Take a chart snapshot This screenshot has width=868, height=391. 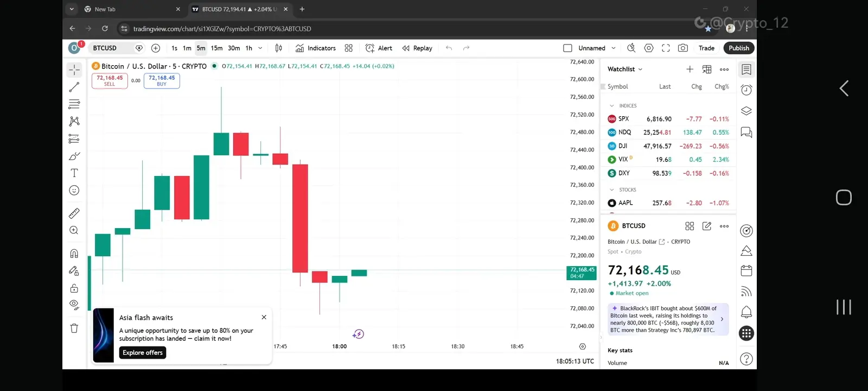coord(683,48)
